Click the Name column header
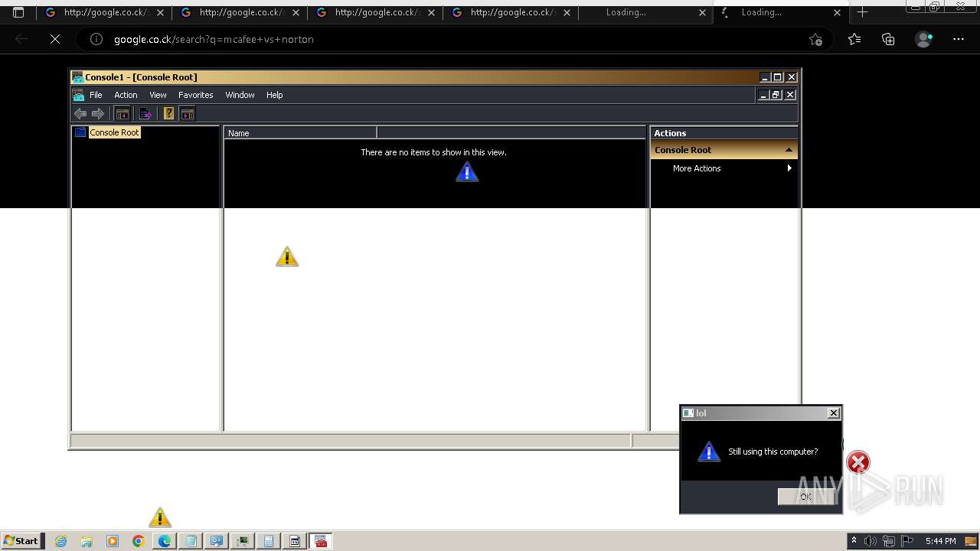This screenshot has width=980, height=551. click(300, 133)
